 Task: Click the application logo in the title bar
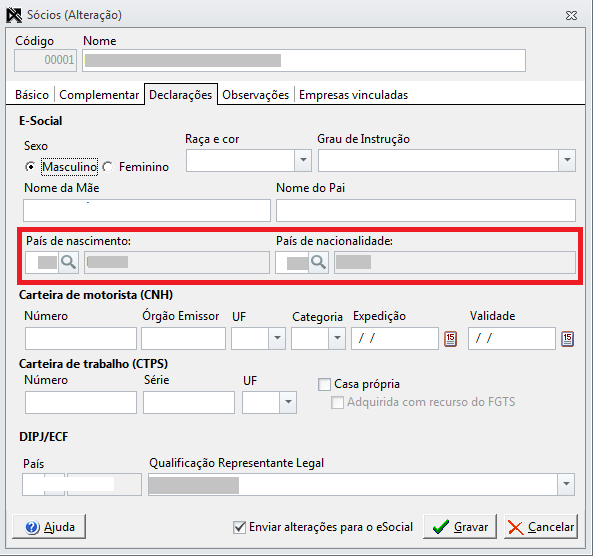pyautogui.click(x=14, y=15)
